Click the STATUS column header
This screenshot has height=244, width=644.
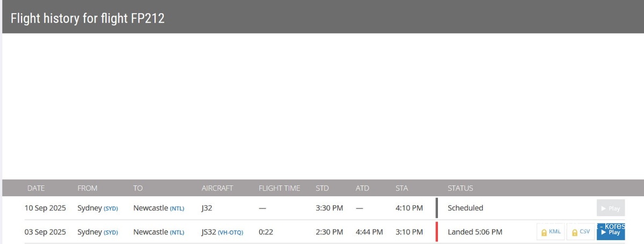click(x=460, y=188)
